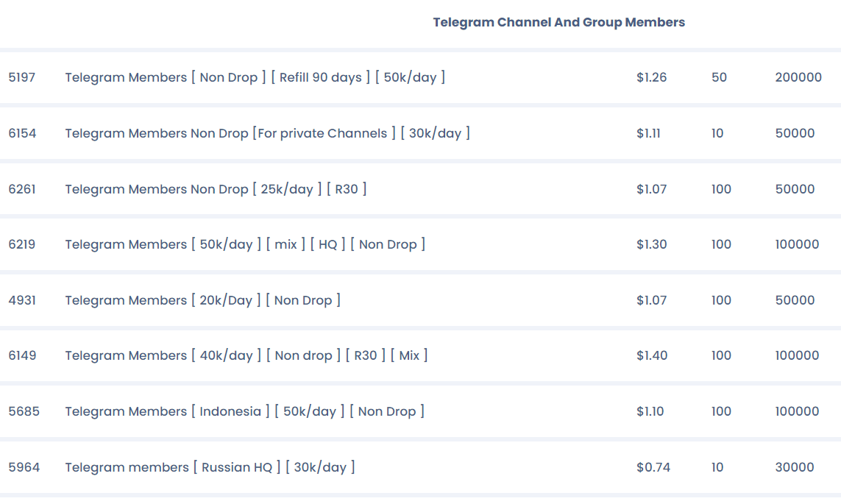The height and width of the screenshot is (504, 841).
Task: Click the $0.74 price value
Action: pyautogui.click(x=653, y=467)
